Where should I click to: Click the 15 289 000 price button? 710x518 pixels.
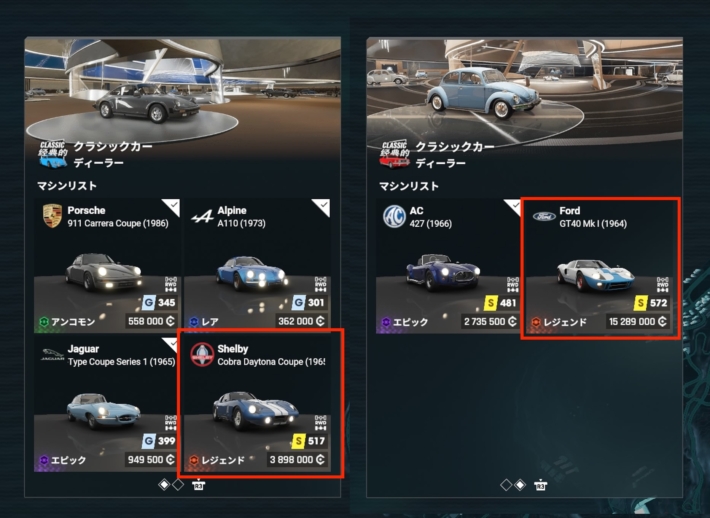click(638, 321)
